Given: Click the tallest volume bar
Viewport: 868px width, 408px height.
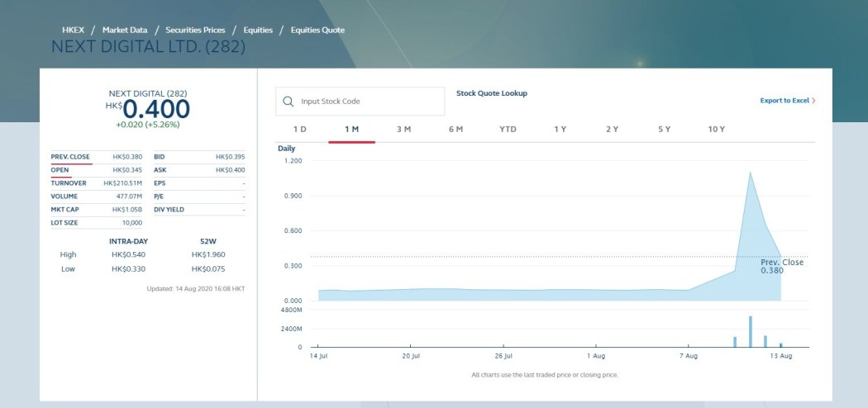Looking at the screenshot, I should click(x=751, y=332).
